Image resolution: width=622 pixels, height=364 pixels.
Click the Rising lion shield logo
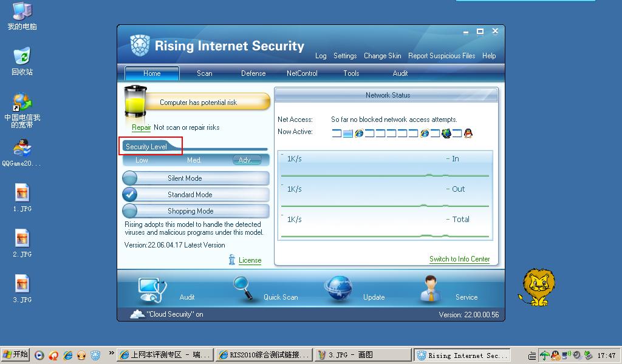(x=140, y=45)
